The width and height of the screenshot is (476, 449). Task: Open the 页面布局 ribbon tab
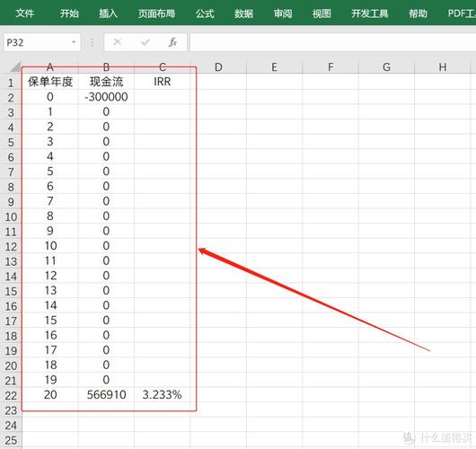point(156,13)
